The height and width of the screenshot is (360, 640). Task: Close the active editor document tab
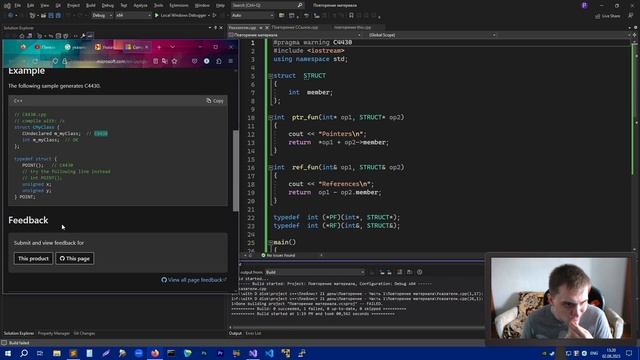(267, 27)
